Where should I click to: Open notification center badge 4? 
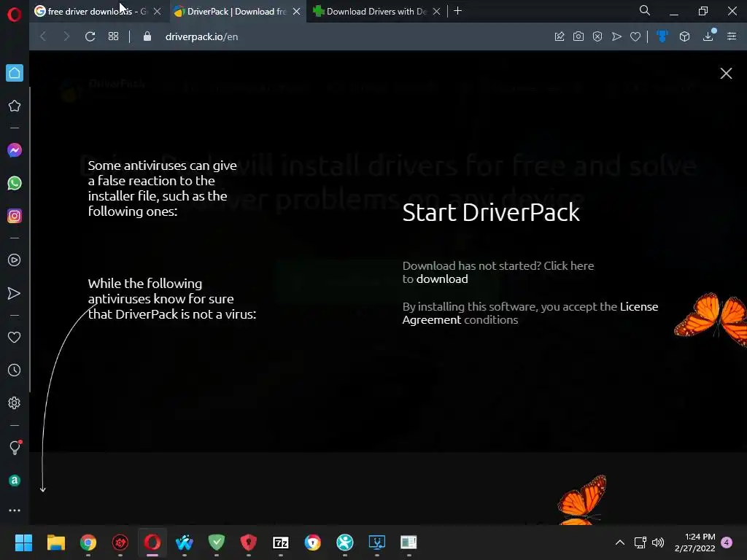pyautogui.click(x=727, y=542)
